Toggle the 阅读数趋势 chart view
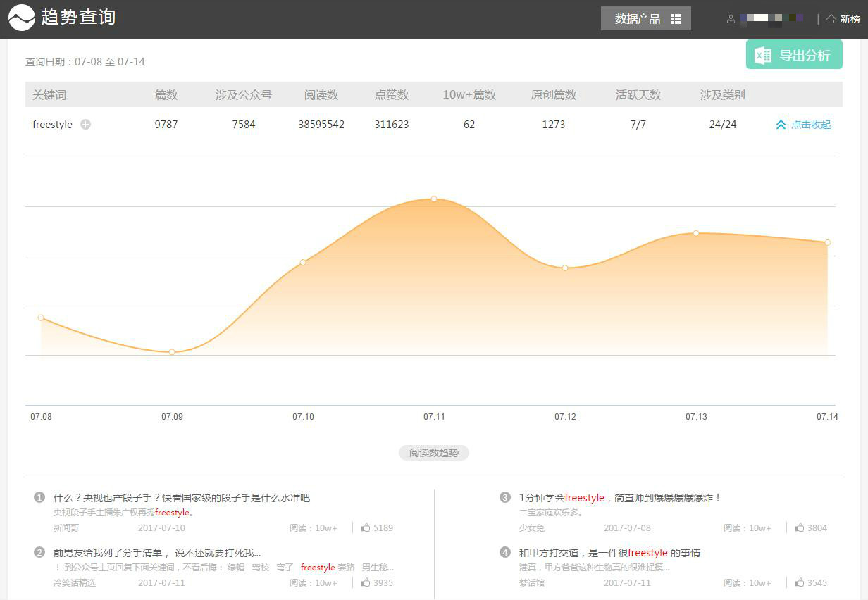 click(434, 453)
